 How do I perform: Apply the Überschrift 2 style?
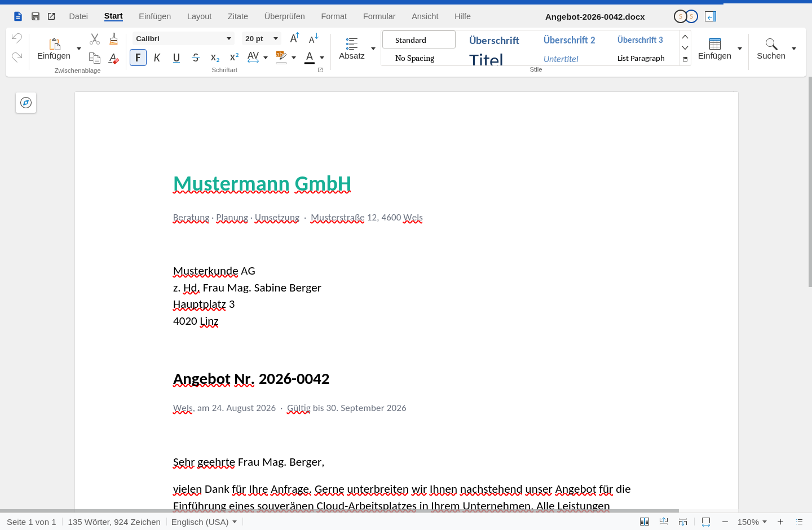[570, 40]
